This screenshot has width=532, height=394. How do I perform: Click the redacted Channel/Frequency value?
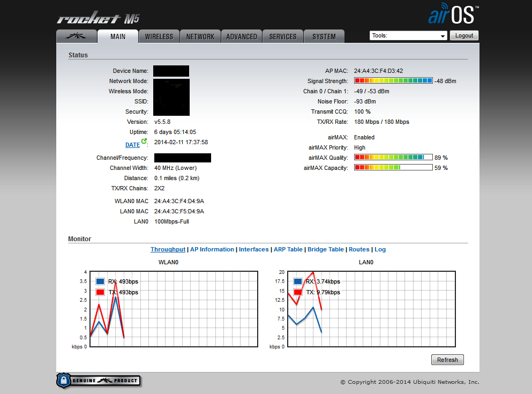(x=183, y=158)
